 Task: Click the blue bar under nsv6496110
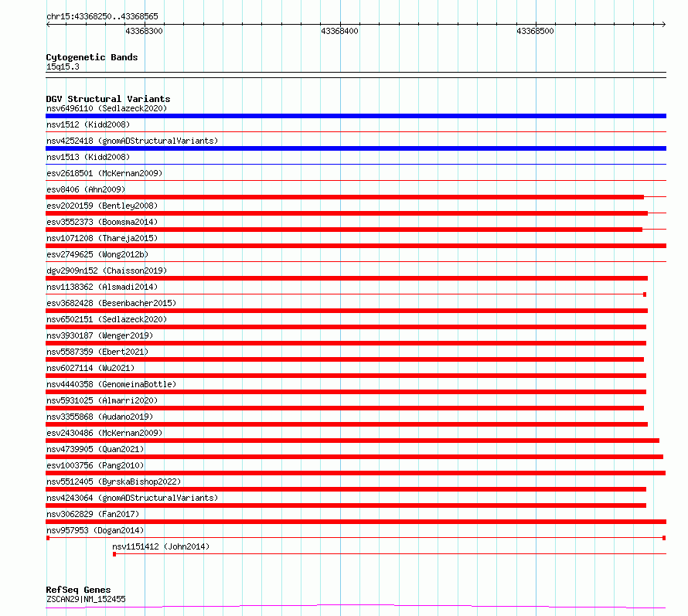[x=356, y=116]
